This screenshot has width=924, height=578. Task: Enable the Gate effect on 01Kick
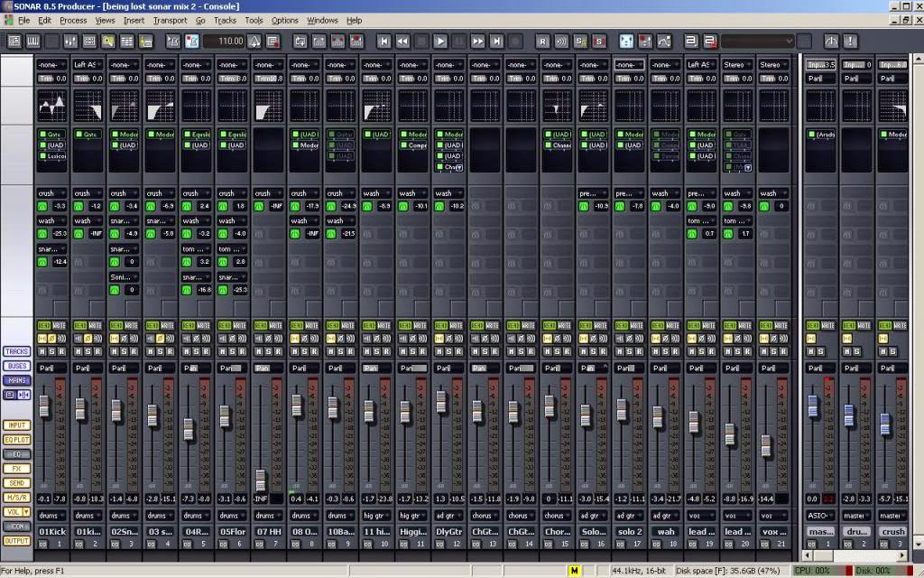43,135
